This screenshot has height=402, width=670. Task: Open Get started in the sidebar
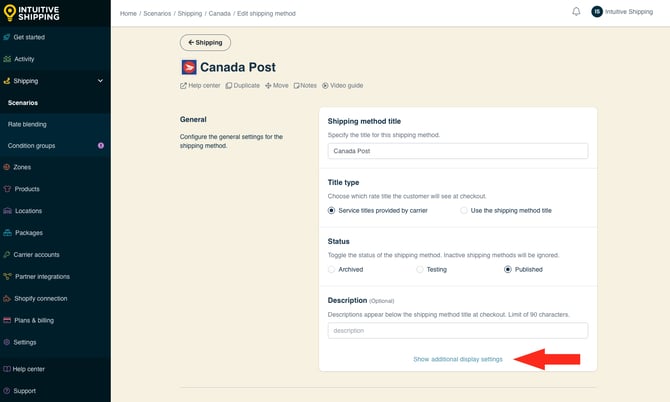pos(29,37)
